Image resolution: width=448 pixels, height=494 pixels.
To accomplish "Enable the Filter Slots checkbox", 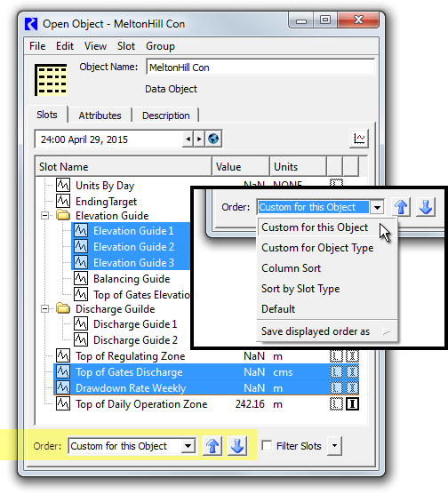I will 267,445.
